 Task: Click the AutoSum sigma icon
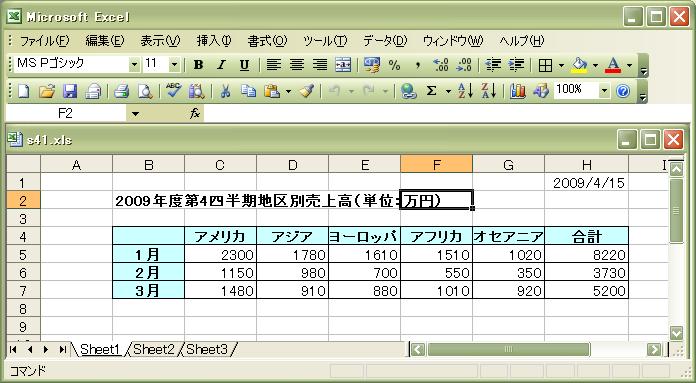[431, 91]
